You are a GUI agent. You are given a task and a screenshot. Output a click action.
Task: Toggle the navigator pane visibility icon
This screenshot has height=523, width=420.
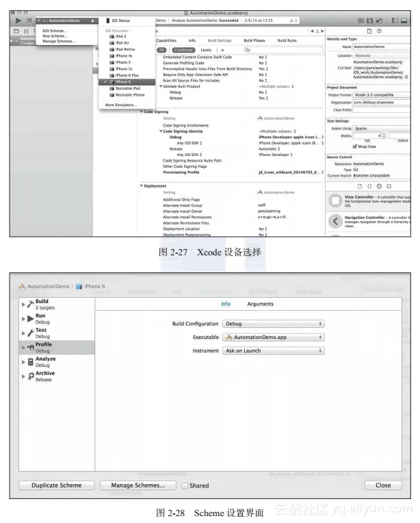coord(395,21)
